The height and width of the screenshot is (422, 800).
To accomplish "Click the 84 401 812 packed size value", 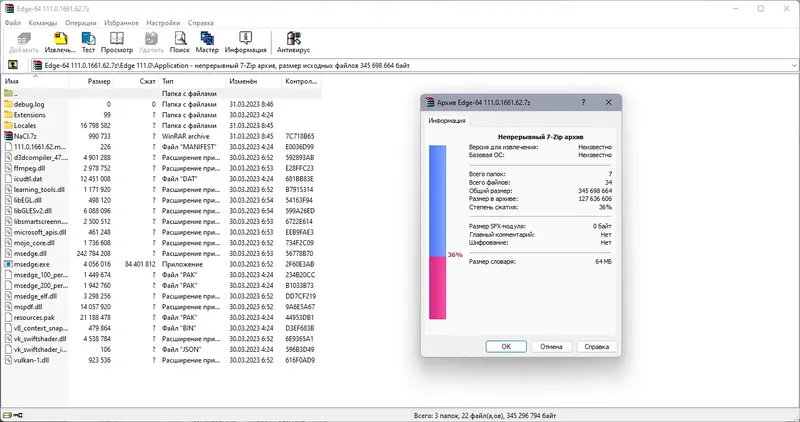I will tap(140, 264).
